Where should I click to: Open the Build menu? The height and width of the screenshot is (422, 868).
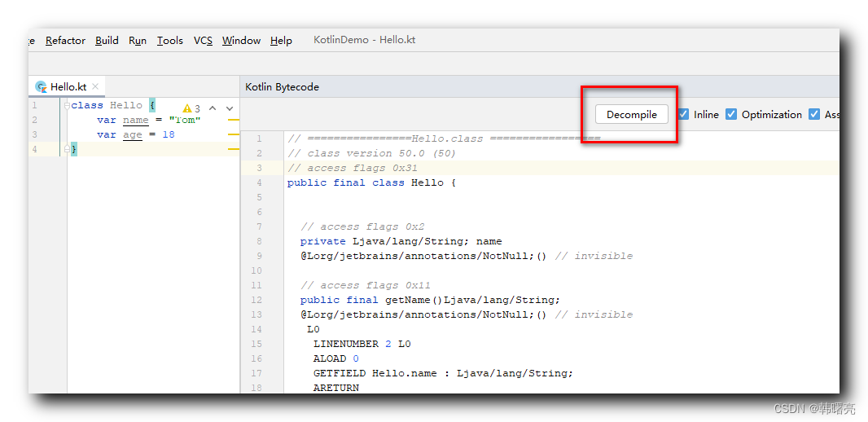point(107,41)
